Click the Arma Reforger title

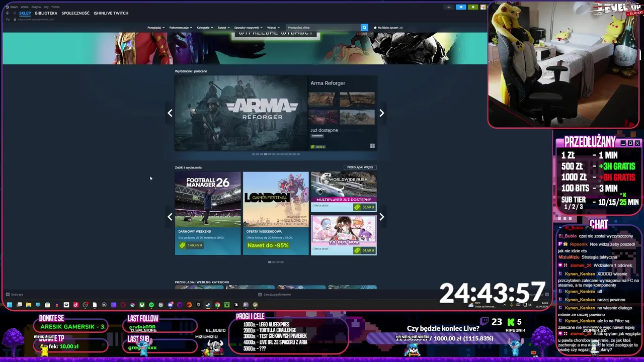(328, 83)
